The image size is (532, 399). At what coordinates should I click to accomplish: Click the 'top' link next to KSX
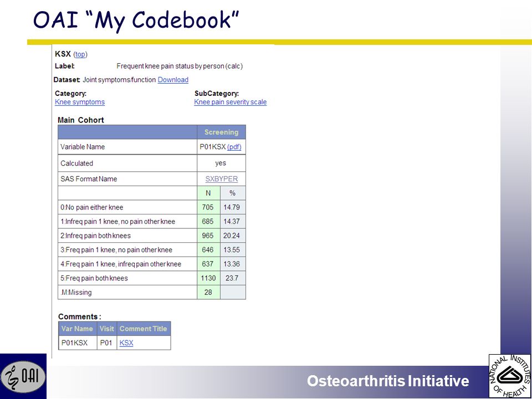pos(80,54)
